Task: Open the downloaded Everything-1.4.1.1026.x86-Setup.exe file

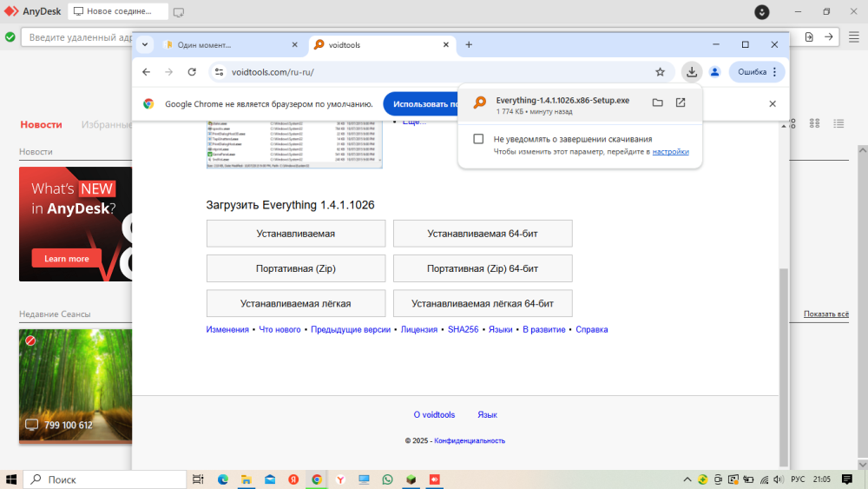Action: pyautogui.click(x=562, y=100)
